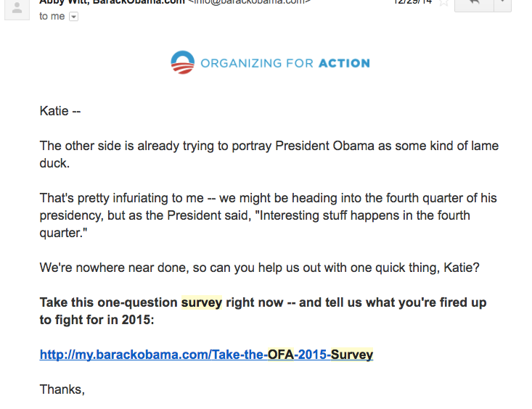Click the ORGANIZING FOR ACTION header text
The image size is (532, 409).
(x=285, y=63)
